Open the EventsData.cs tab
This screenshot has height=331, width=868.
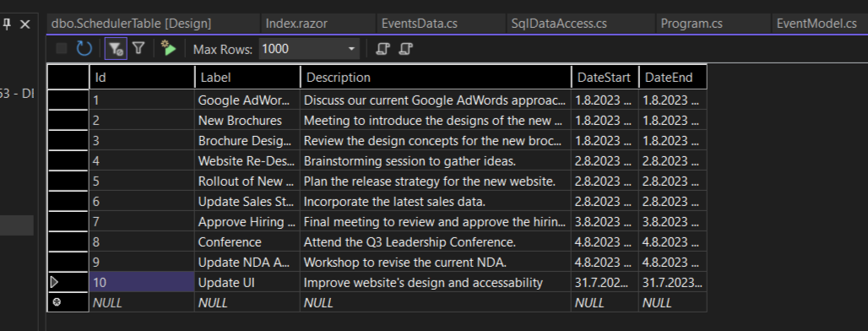click(419, 24)
